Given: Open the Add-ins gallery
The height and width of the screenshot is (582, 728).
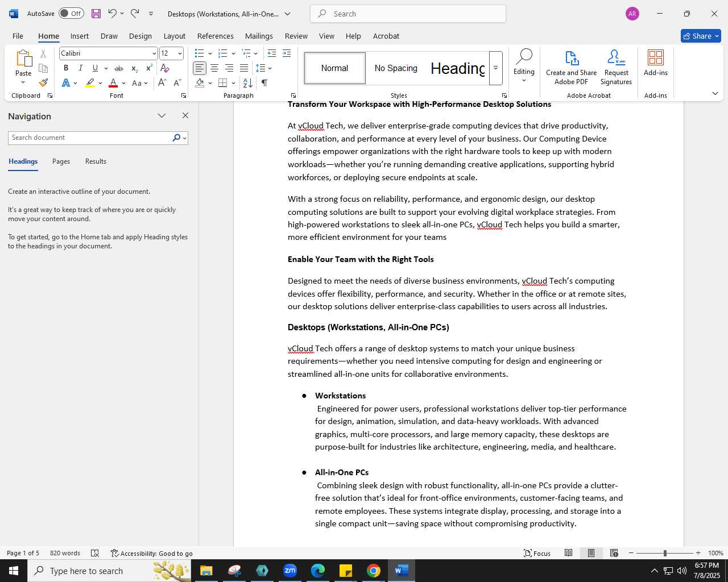Looking at the screenshot, I should (x=656, y=63).
